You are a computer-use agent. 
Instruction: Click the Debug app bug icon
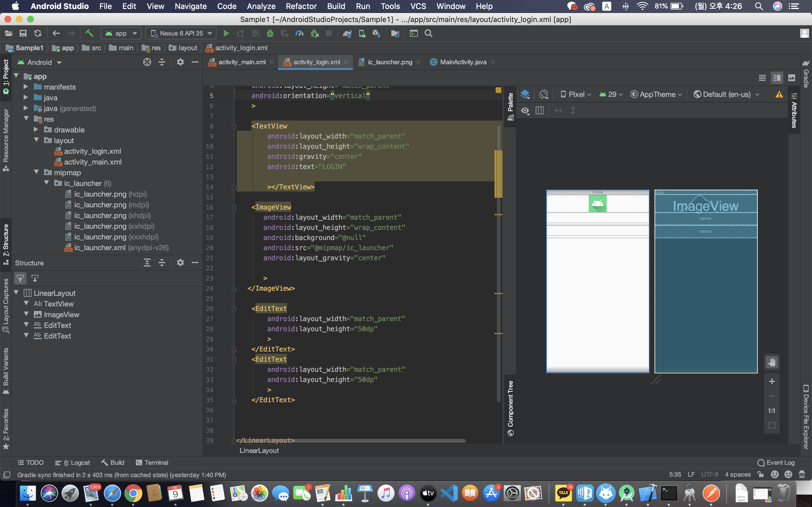click(x=270, y=33)
